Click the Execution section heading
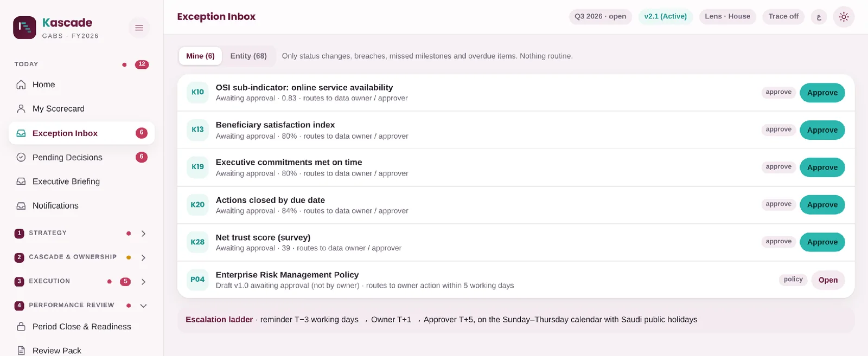 pos(49,281)
